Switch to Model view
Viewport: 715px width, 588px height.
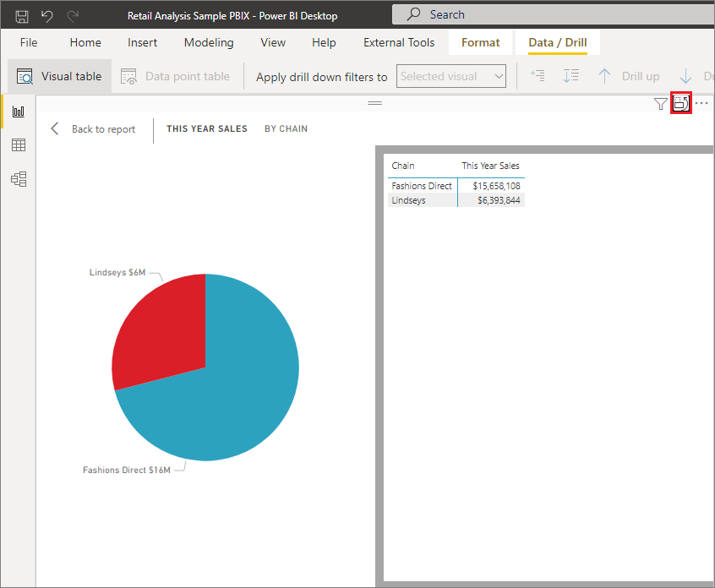(19, 179)
